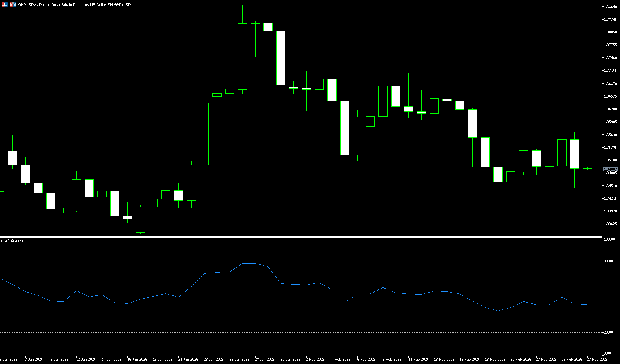Click the 1.38640 price axis label

click(x=611, y=7)
